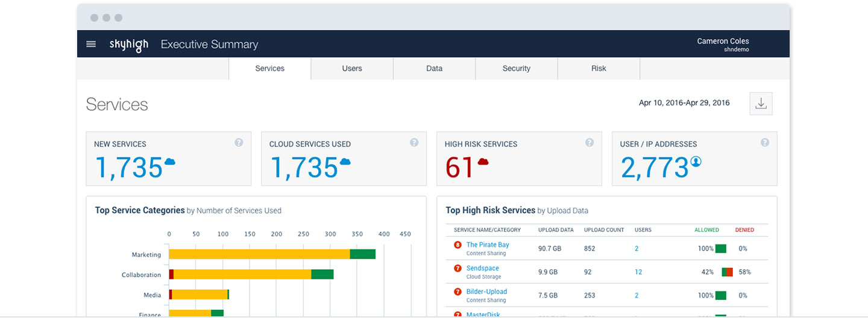Click the Marketing category yellow bar
The width and height of the screenshot is (868, 321).
[x=259, y=254]
